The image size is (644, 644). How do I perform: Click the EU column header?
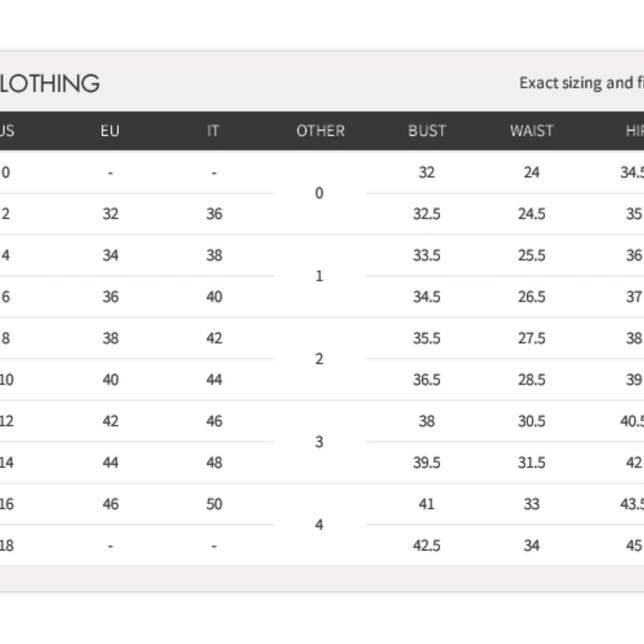pyautogui.click(x=110, y=131)
